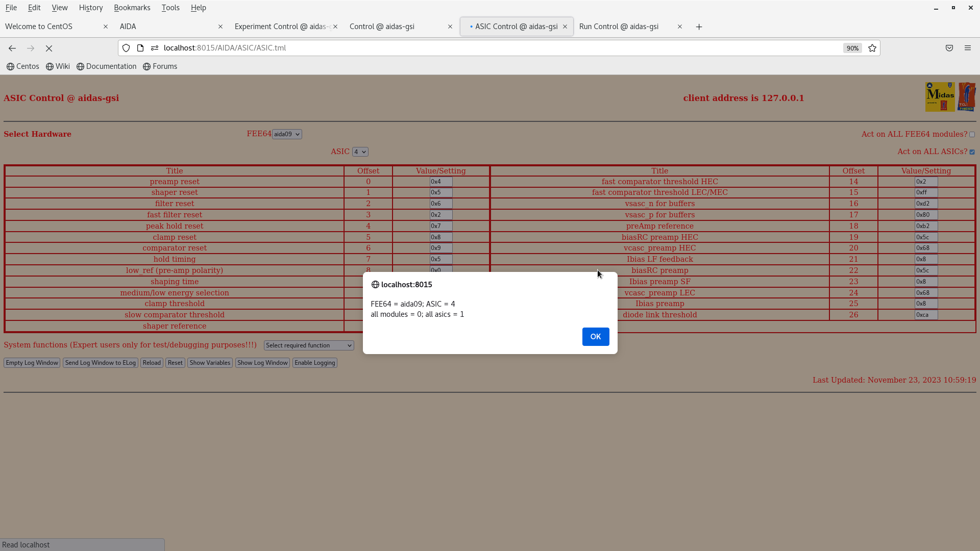Switch to the Run Control tab
Viewport: 980px width, 551px height.
click(619, 27)
